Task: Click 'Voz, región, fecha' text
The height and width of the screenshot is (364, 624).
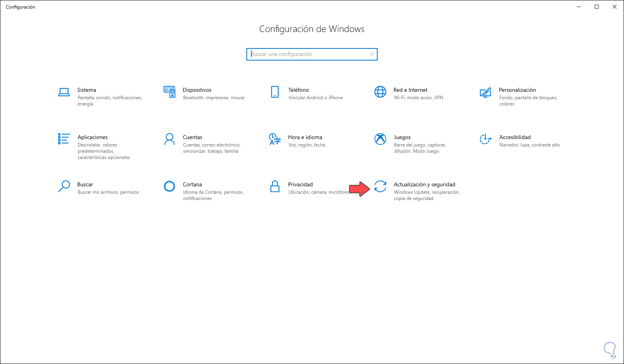Action: (x=307, y=145)
